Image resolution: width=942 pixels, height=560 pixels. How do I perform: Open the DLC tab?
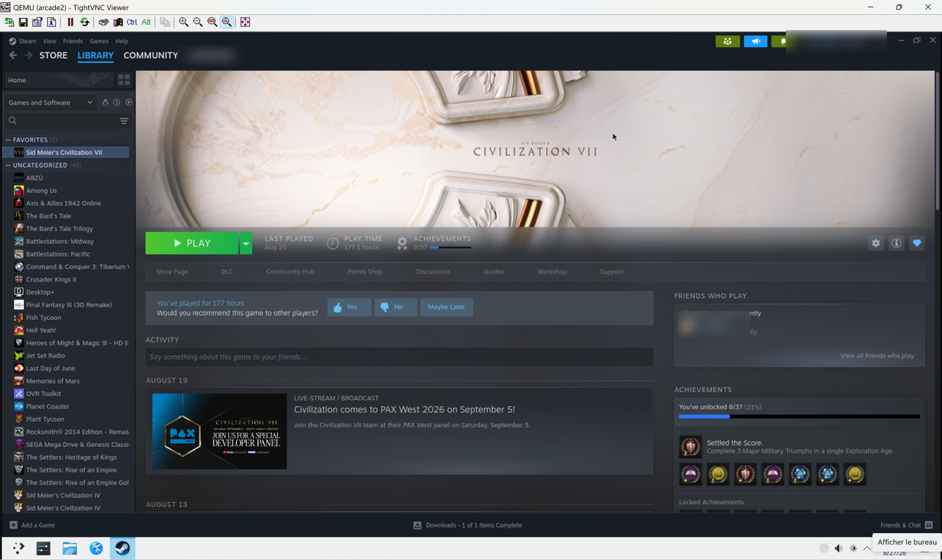click(x=227, y=272)
